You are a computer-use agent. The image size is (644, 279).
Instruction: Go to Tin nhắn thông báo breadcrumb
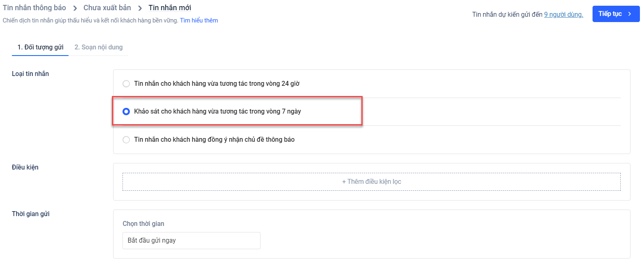[x=34, y=8]
